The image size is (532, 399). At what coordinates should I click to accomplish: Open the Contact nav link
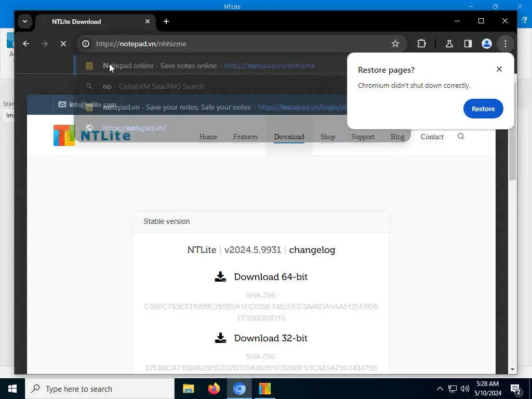pyautogui.click(x=432, y=137)
